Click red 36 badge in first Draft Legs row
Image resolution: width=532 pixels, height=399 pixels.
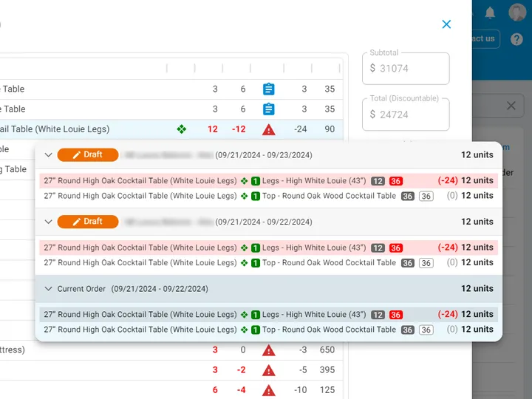coord(396,181)
